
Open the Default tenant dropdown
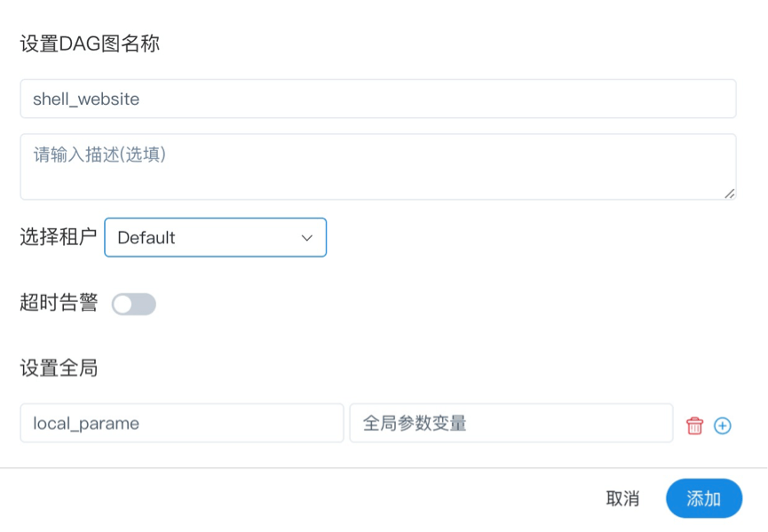[215, 238]
